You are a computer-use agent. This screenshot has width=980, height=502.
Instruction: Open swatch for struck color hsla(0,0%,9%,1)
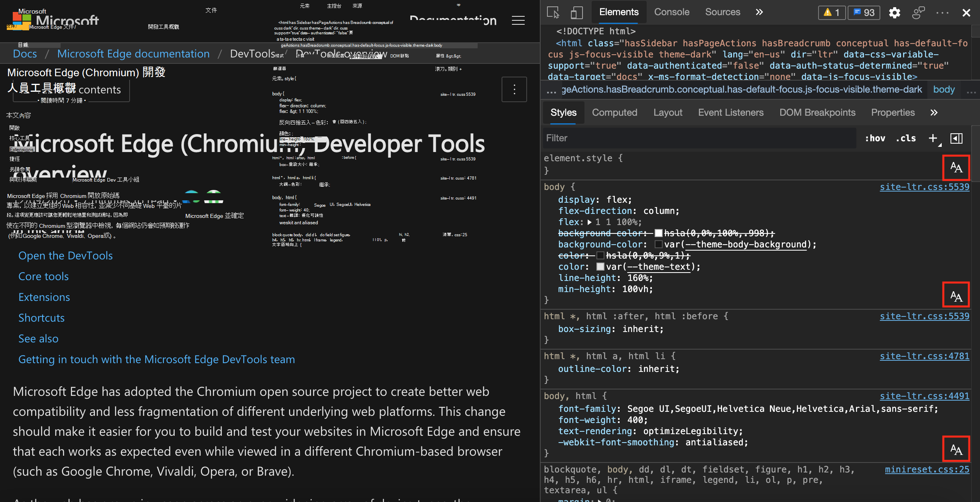tap(600, 255)
